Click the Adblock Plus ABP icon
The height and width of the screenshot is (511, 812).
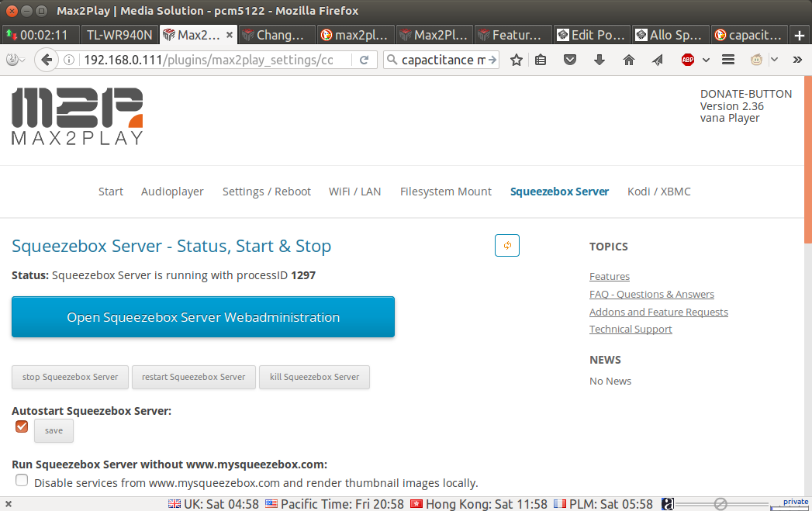pos(688,60)
